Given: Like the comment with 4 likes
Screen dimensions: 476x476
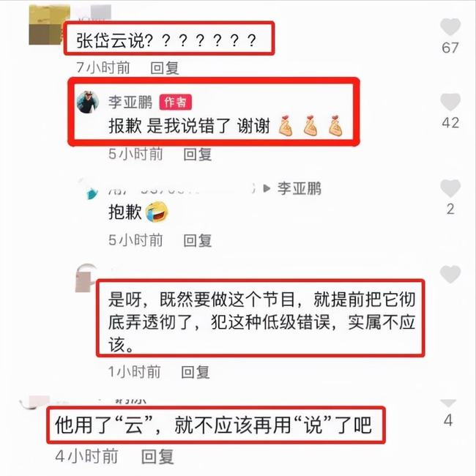Looking at the screenshot, I should 448,404.
